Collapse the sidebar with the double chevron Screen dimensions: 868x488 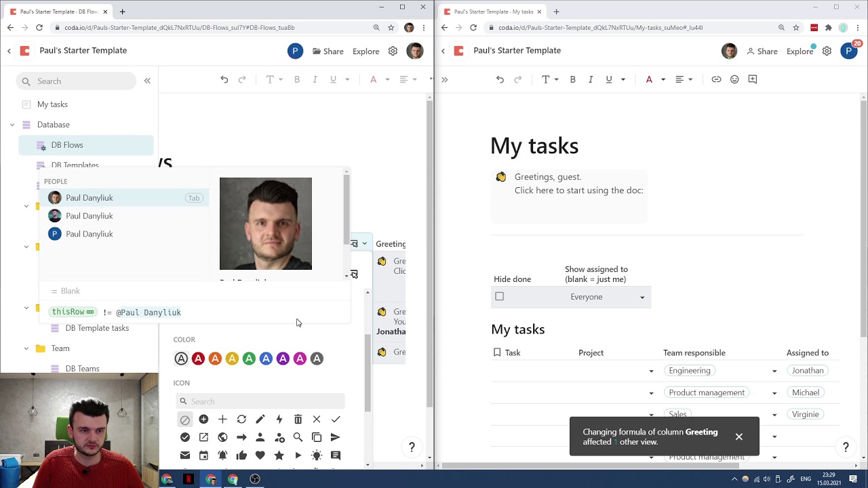147,81
